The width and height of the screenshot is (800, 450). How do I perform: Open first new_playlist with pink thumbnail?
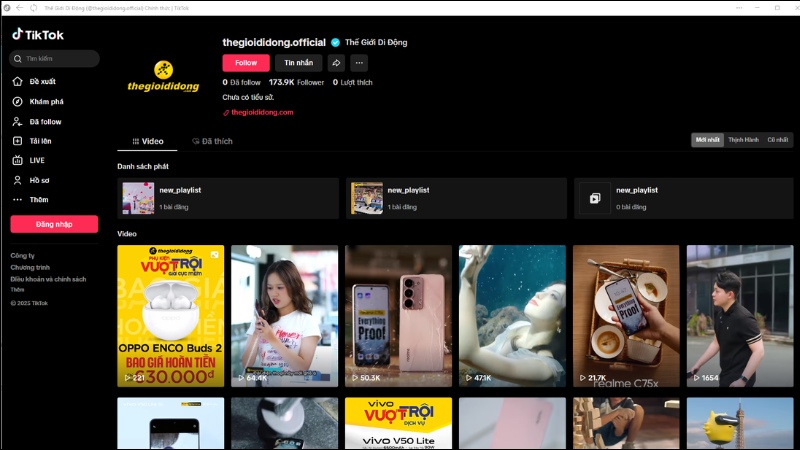228,198
